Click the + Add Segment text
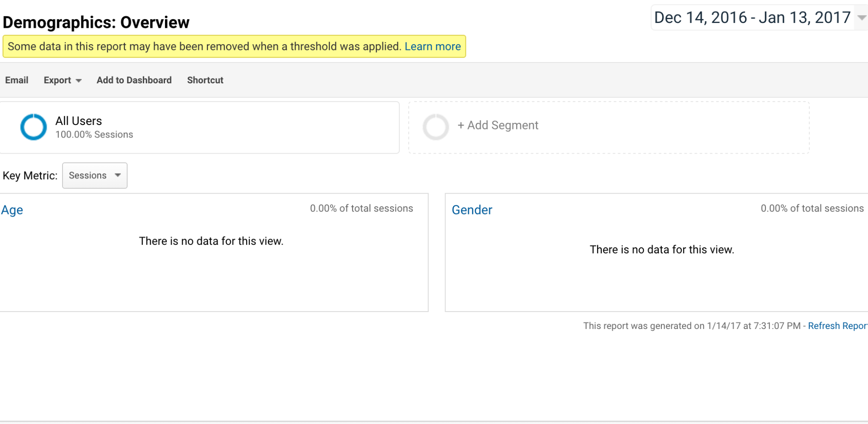The width and height of the screenshot is (868, 424). (x=498, y=125)
